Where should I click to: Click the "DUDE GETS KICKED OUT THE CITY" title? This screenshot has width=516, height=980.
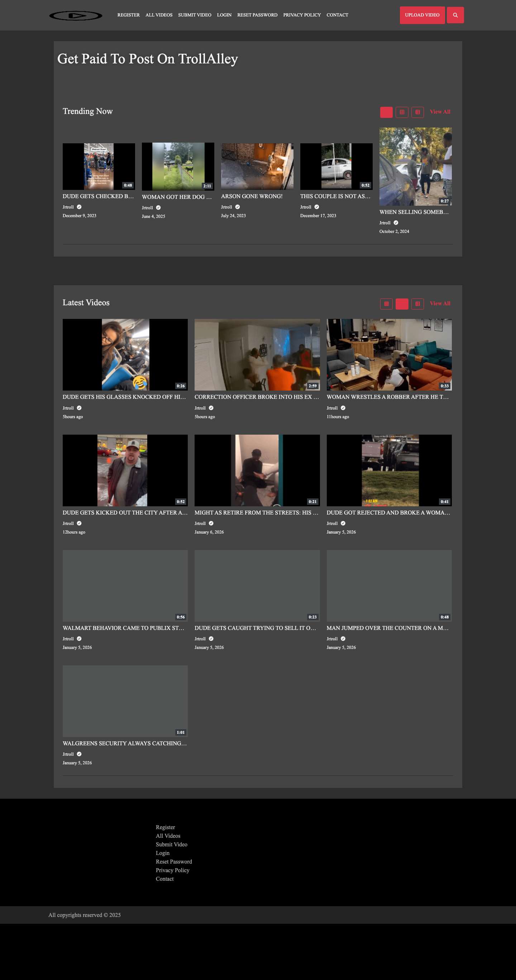(125, 512)
